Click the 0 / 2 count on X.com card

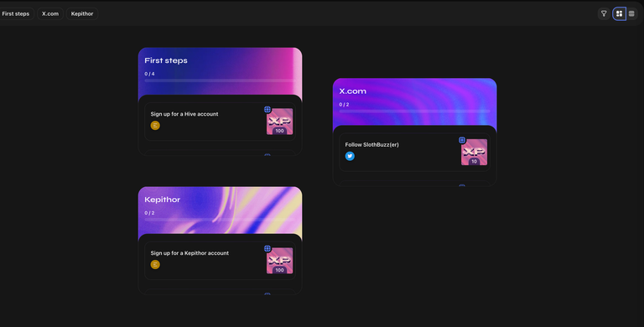pos(344,105)
